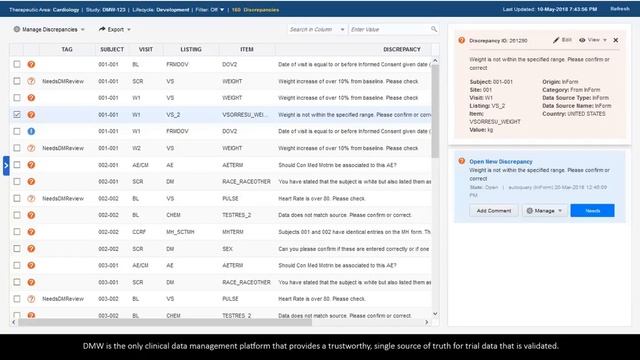Click status icon of 002-001 AETERM row
Viewport: 640px width, 360px height.
coord(31,165)
